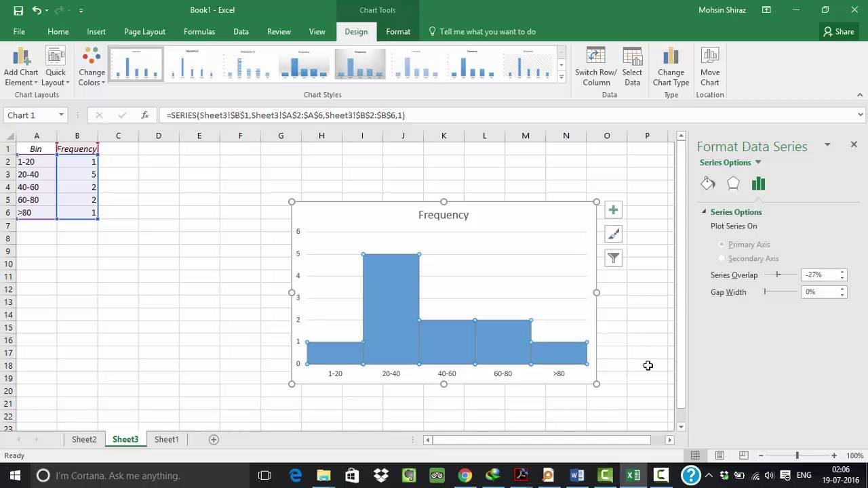Click Move Chart button

(x=710, y=66)
